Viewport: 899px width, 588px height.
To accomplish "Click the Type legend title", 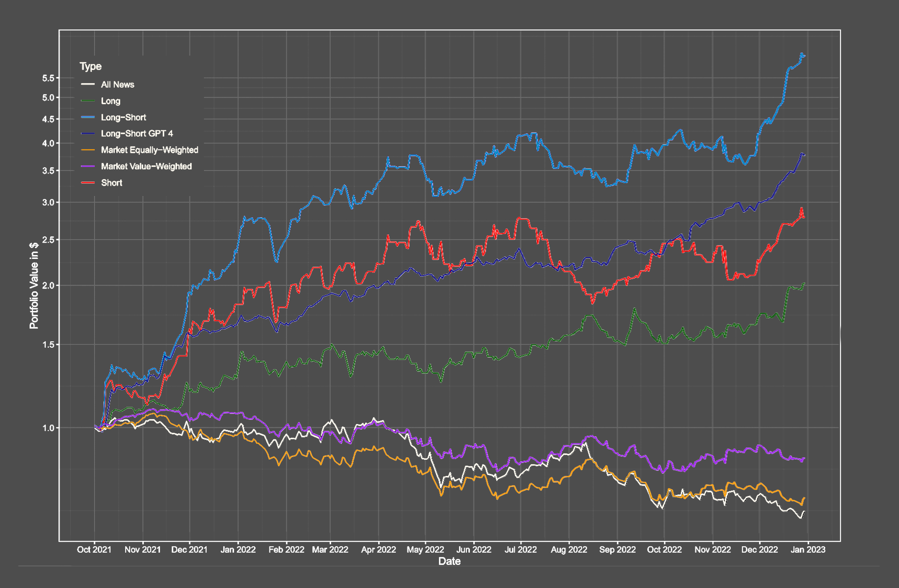I will (90, 67).
